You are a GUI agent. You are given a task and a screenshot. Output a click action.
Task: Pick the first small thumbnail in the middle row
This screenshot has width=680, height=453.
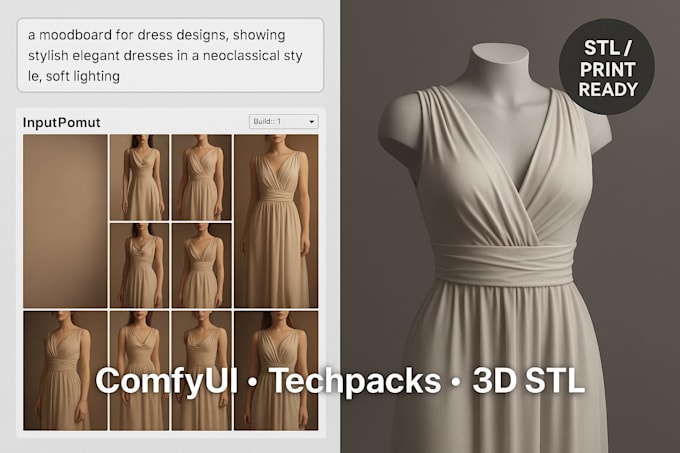tap(139, 265)
